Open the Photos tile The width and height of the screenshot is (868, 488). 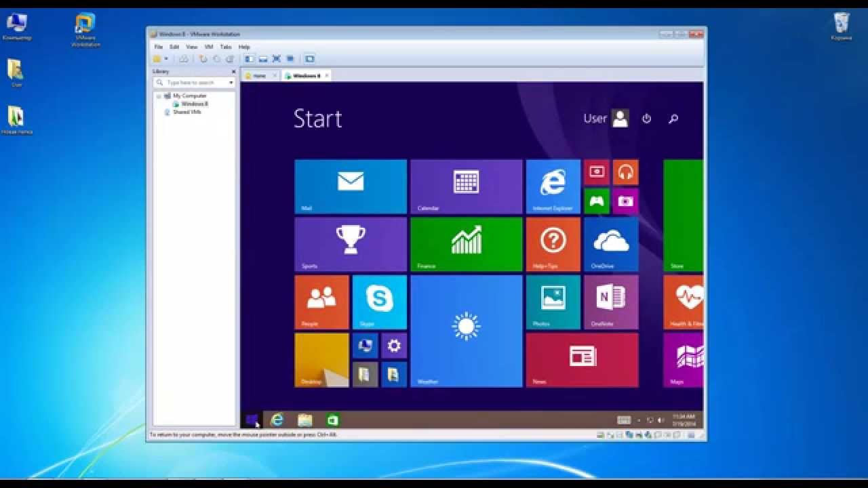pos(553,302)
